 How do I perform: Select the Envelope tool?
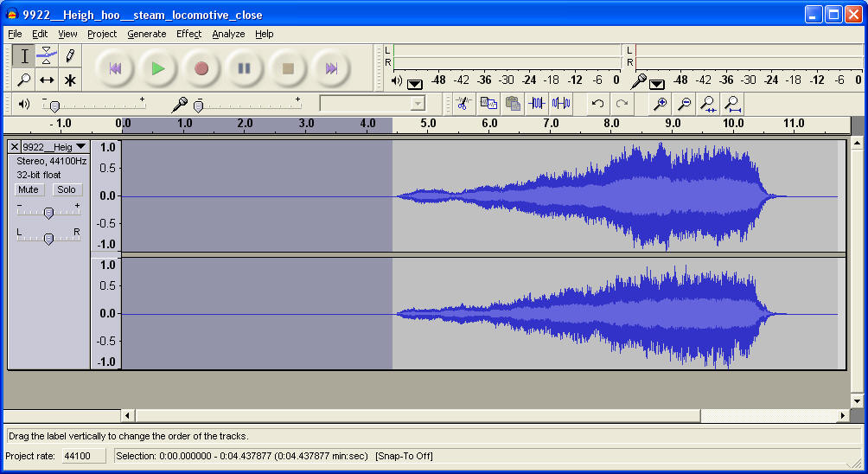pyautogui.click(x=47, y=56)
